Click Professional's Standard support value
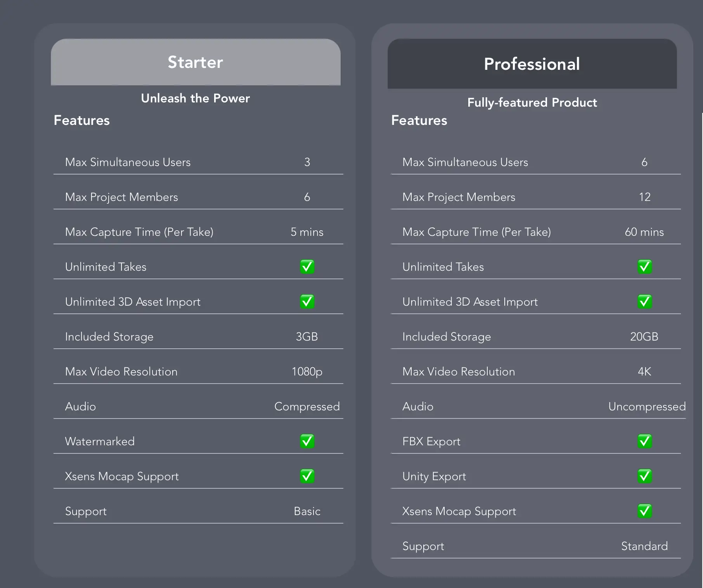Screen dimensions: 703x588 pyautogui.click(x=644, y=546)
